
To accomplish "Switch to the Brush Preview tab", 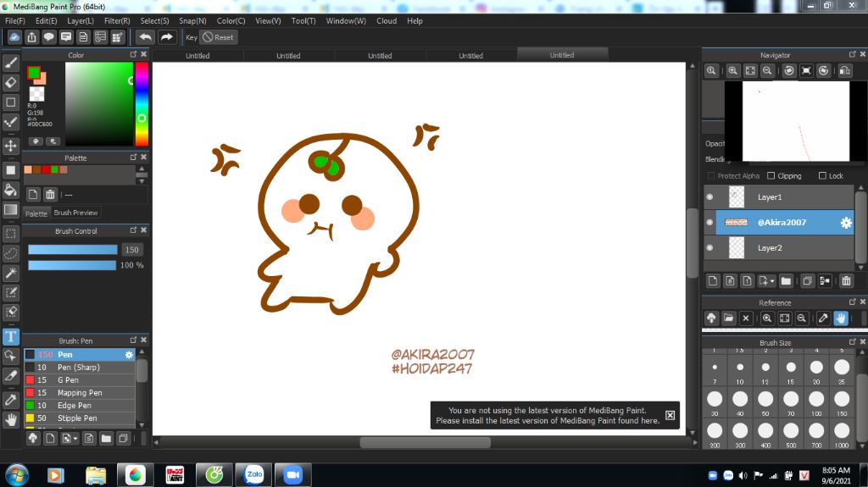I will click(75, 213).
